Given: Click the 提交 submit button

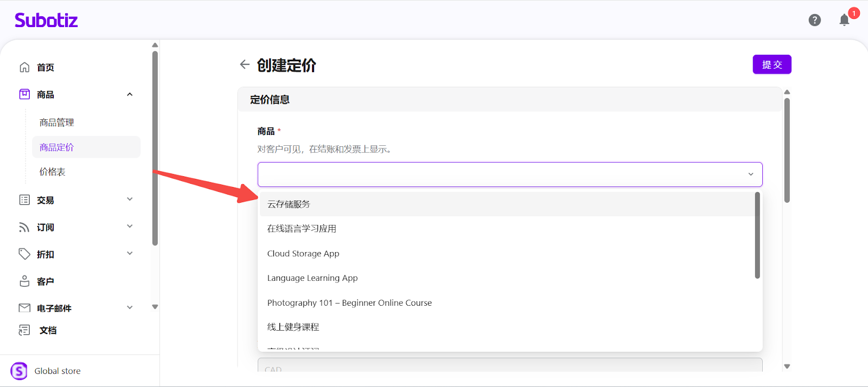Looking at the screenshot, I should [x=771, y=64].
